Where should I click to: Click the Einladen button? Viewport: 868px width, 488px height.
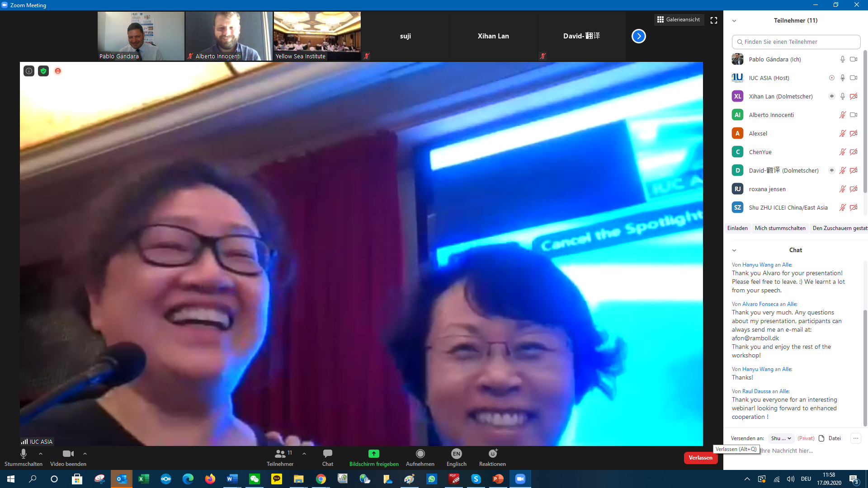point(737,228)
